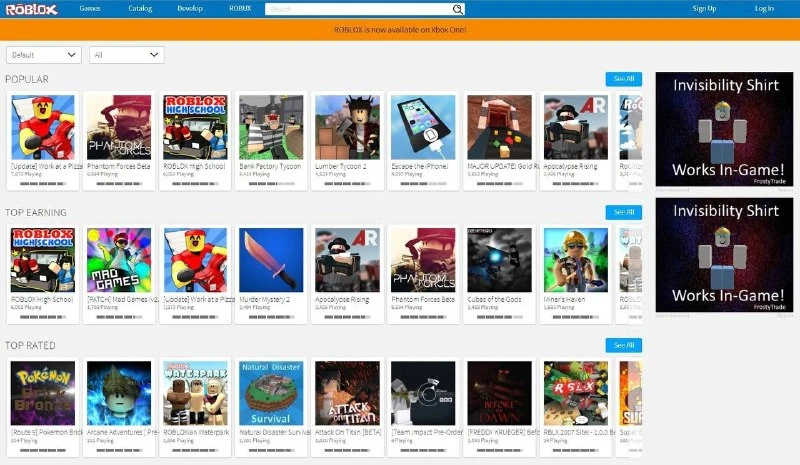Click Escape the iPhone title text
Image resolution: width=800 pixels, height=465 pixels.
click(419, 166)
